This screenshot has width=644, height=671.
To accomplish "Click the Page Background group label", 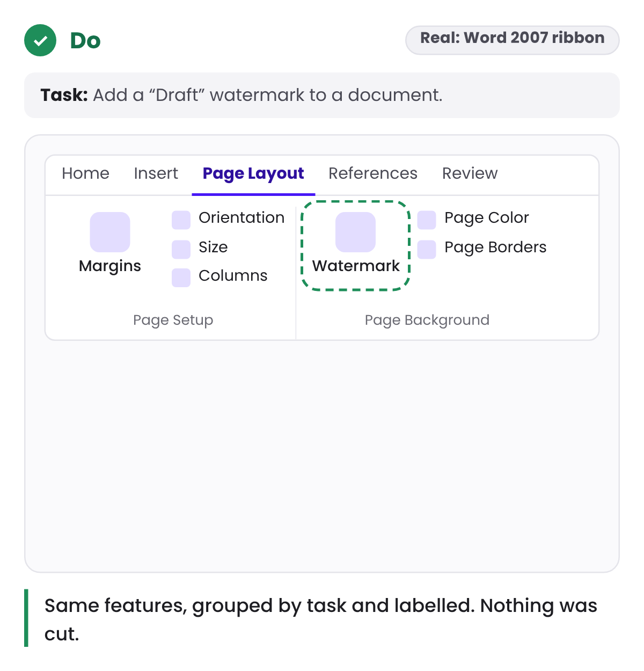I will click(427, 320).
